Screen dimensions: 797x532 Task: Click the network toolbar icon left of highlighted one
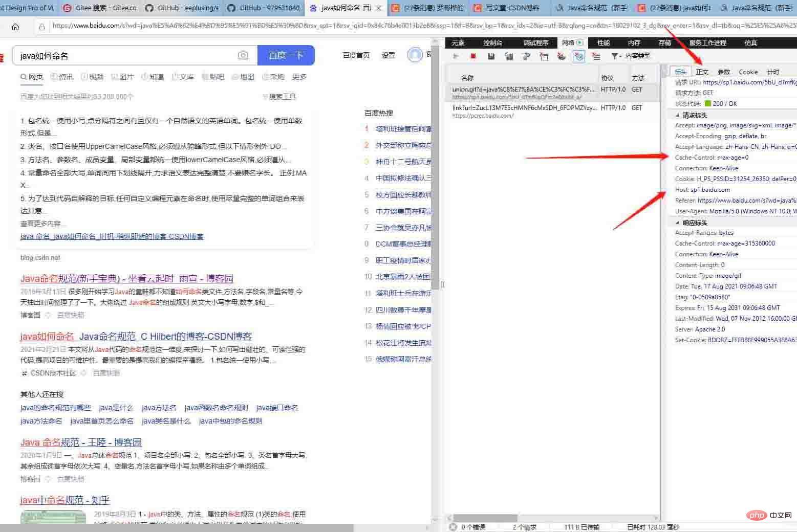562,56
